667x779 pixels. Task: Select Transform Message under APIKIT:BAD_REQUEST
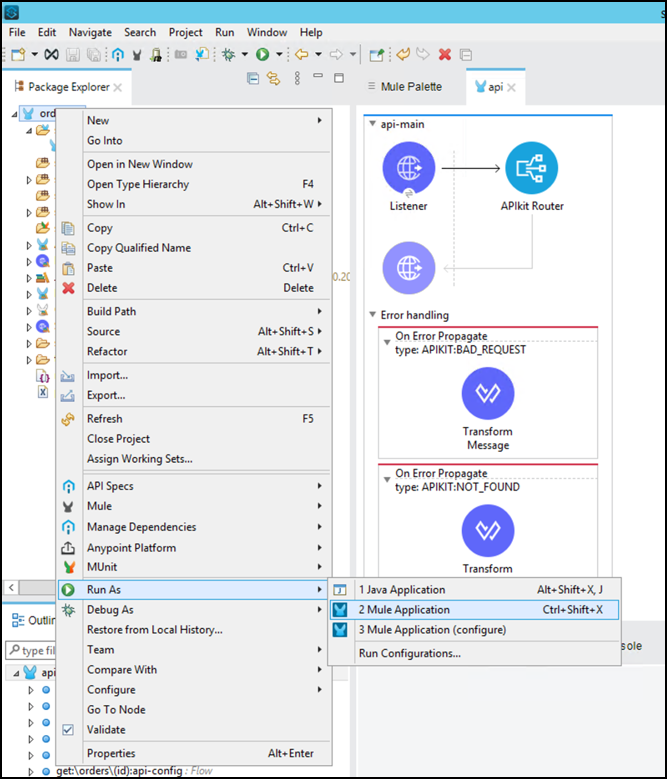(488, 393)
